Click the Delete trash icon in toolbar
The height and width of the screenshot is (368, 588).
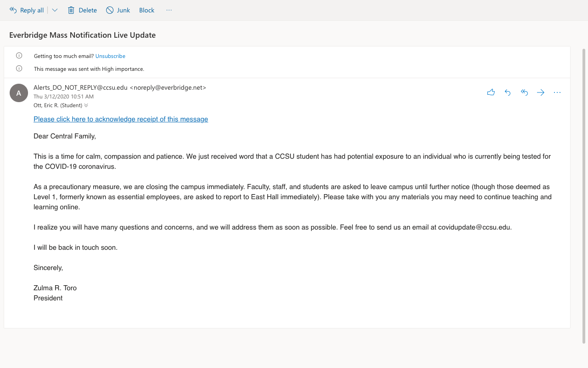[x=71, y=10]
